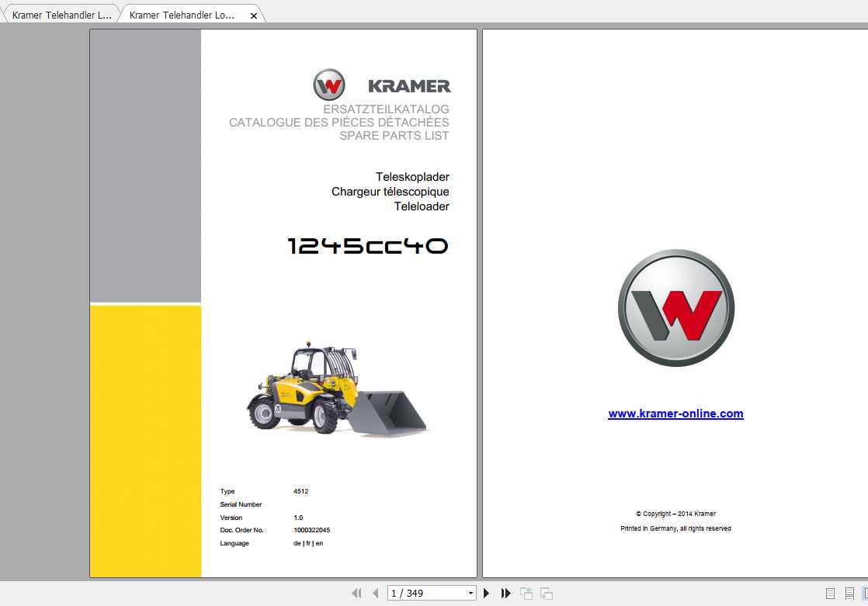Click the SPARE PARTS LIST heading

[394, 136]
